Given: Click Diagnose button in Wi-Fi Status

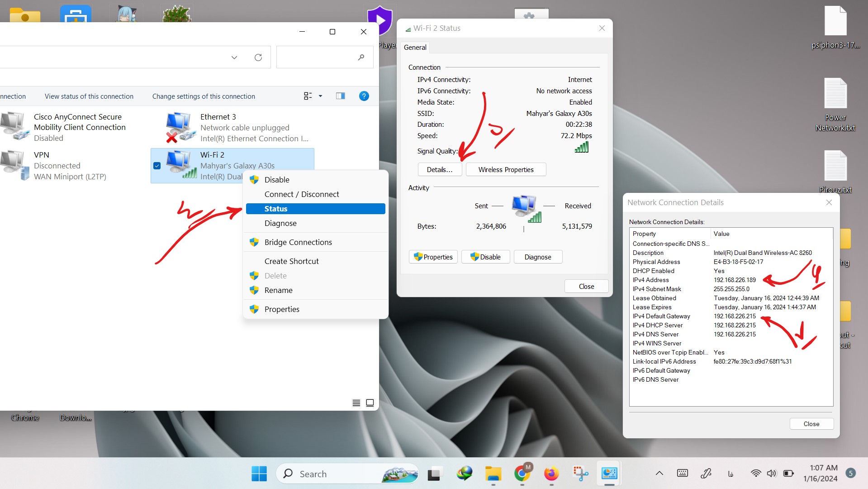Looking at the screenshot, I should click(538, 257).
